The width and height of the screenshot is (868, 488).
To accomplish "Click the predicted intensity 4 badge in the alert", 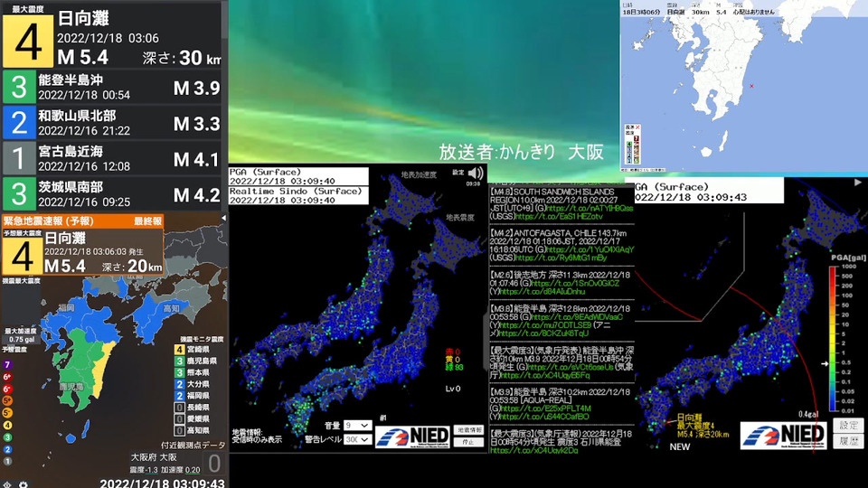I will (x=22, y=256).
